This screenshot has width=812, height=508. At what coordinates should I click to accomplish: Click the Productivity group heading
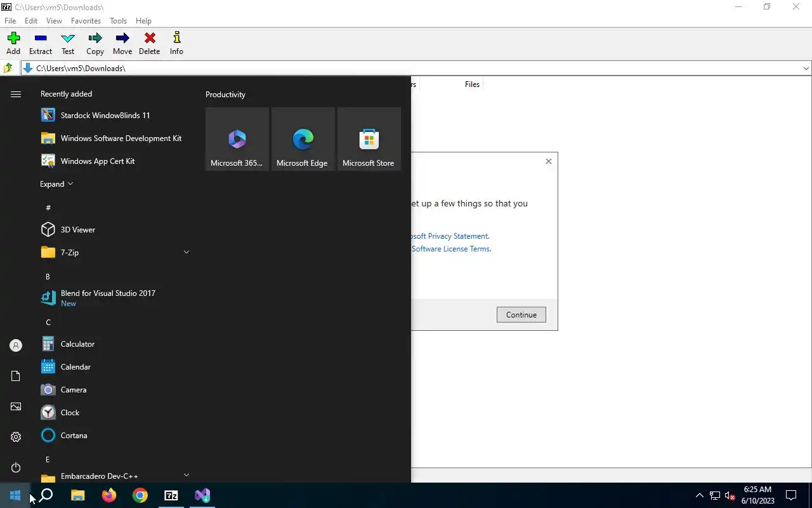[225, 95]
